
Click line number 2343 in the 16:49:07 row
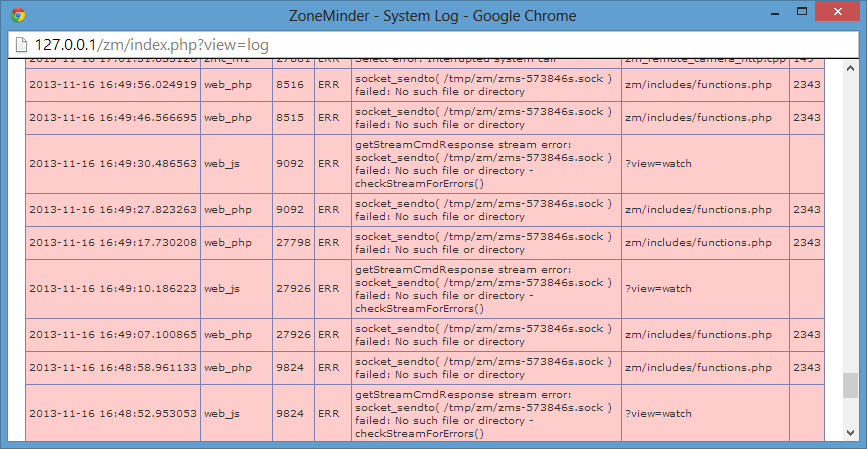[807, 335]
